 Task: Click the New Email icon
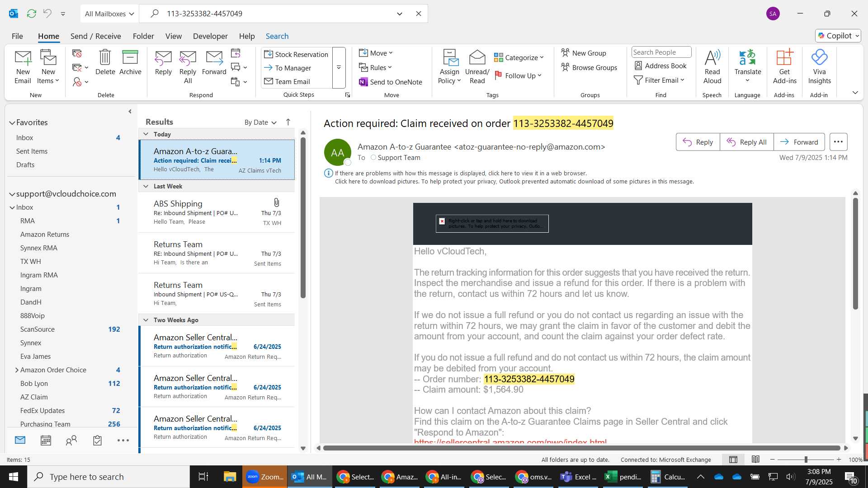click(x=23, y=67)
